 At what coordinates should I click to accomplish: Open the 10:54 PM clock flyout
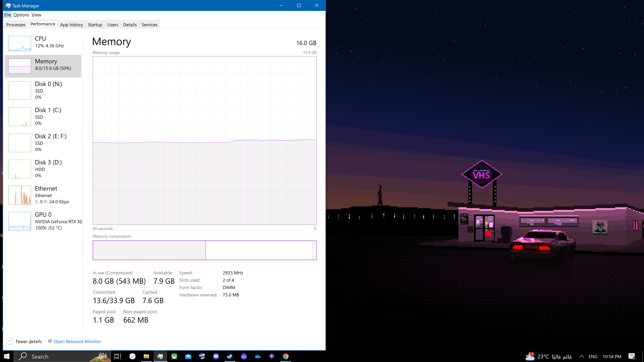point(612,356)
